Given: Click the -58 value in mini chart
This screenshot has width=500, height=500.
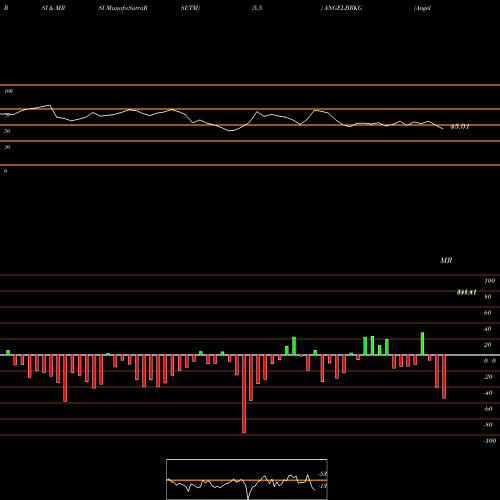Looking at the screenshot, I should [322, 474].
